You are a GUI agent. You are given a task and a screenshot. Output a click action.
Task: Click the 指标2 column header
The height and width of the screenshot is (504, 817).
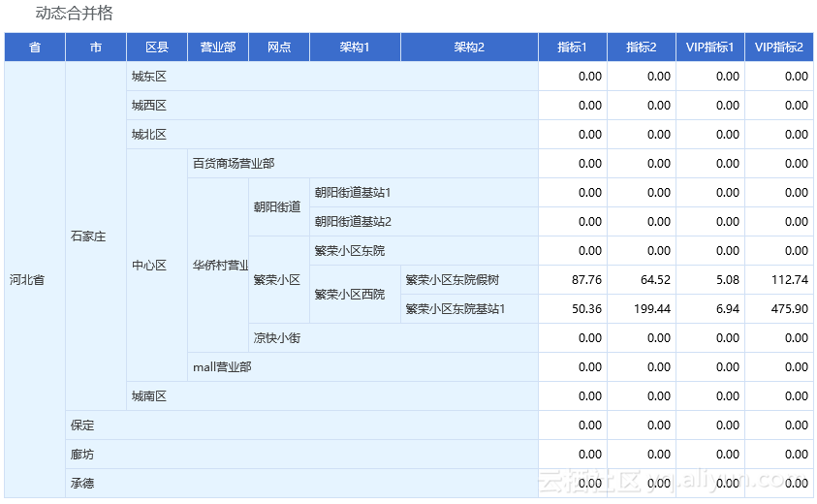(642, 47)
